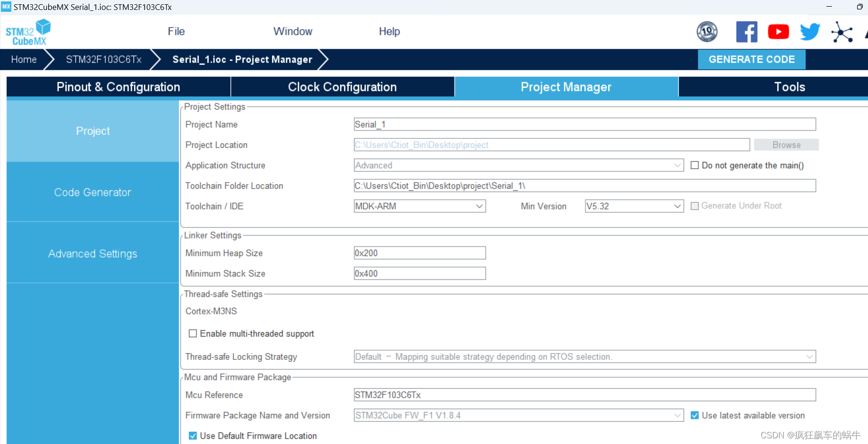
Task: Go to Home breadcrumb
Action: coord(24,59)
